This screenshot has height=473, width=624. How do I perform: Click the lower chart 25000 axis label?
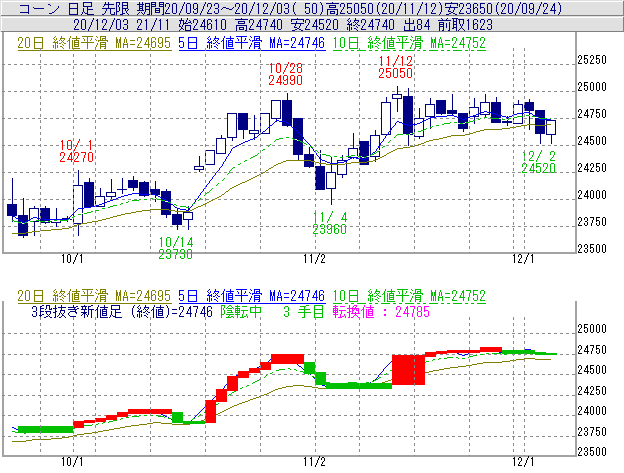[592, 329]
